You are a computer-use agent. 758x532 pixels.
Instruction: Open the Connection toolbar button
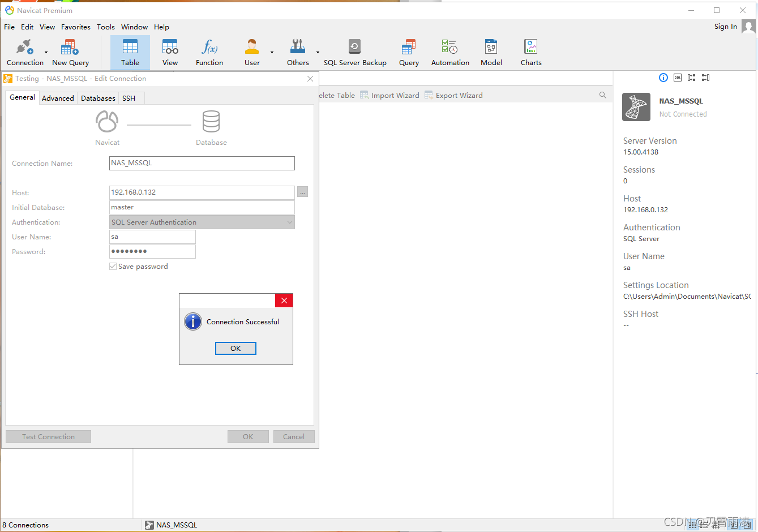click(x=25, y=53)
